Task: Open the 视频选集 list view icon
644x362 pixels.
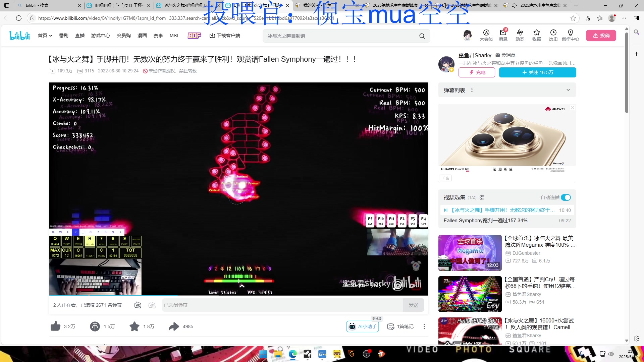Action: point(482,197)
